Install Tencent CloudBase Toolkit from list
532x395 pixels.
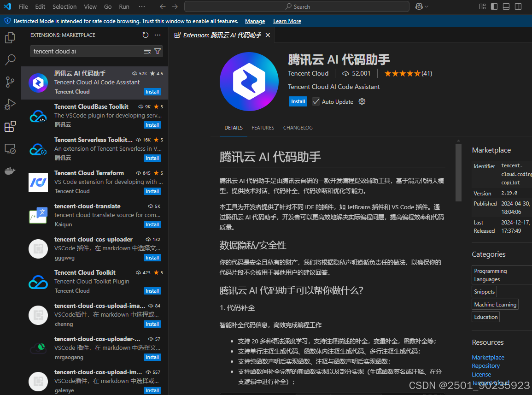[152, 125]
